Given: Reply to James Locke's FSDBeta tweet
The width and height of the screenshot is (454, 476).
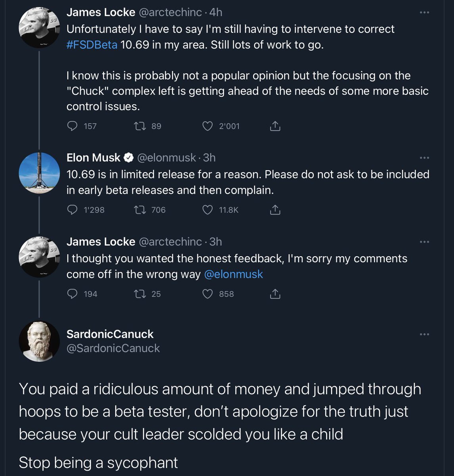Looking at the screenshot, I should click(72, 126).
